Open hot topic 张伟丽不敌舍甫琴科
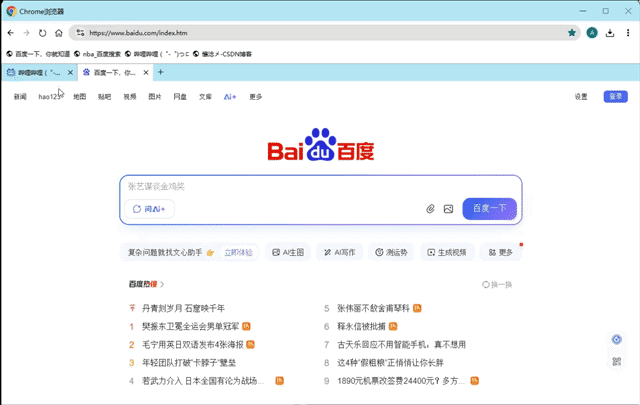Image resolution: width=640 pixels, height=405 pixels. point(373,308)
